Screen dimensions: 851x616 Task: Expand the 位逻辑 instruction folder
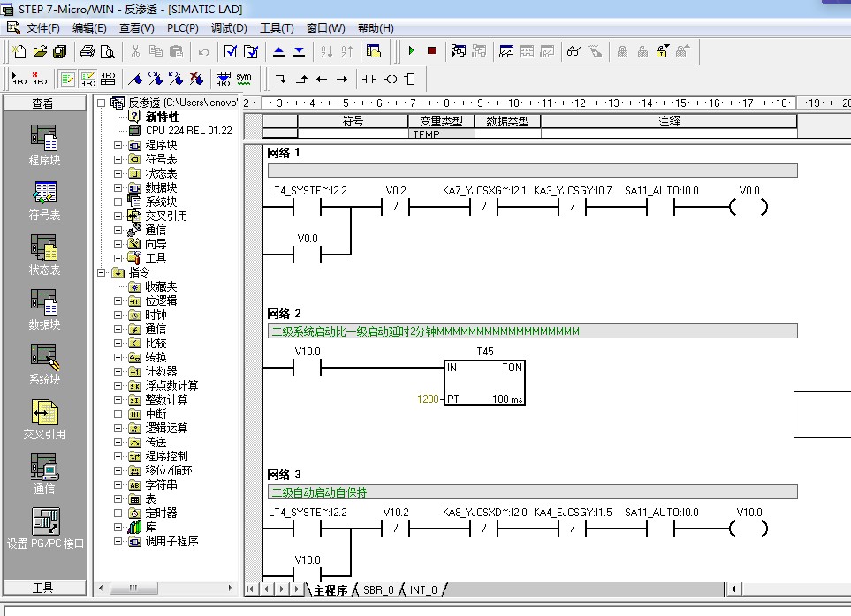coord(118,300)
